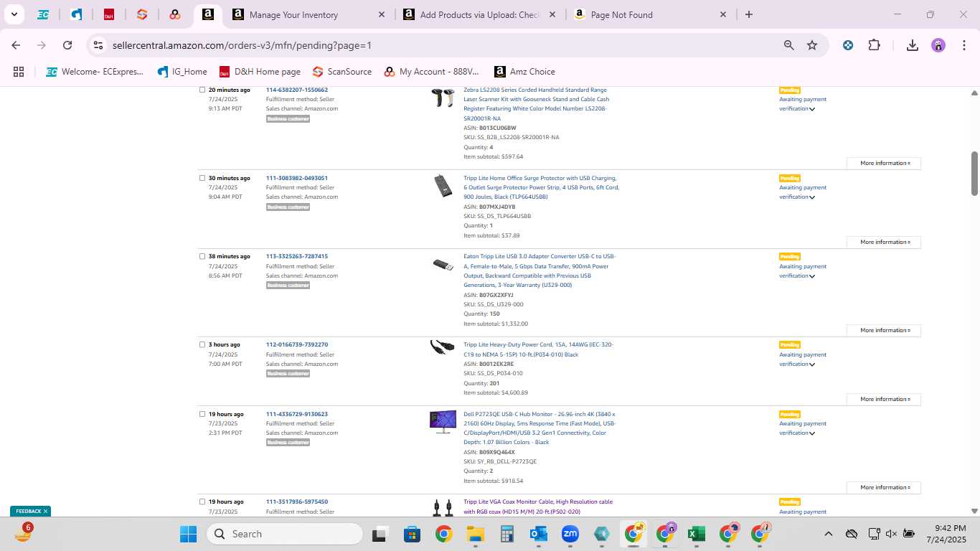Viewport: 980px width, 551px height.
Task: Select checkbox for order 114-6382207-1550662
Action: click(202, 90)
